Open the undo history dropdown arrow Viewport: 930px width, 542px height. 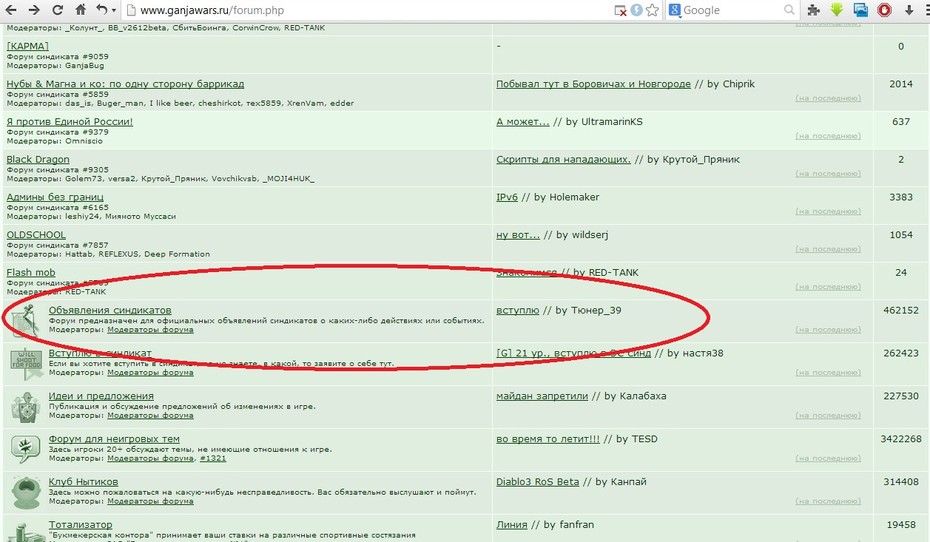click(x=113, y=11)
